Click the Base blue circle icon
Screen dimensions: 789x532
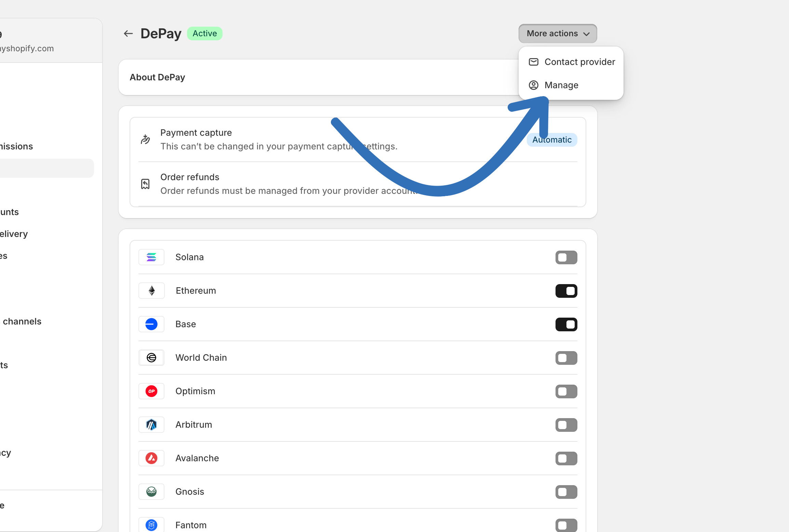point(151,324)
